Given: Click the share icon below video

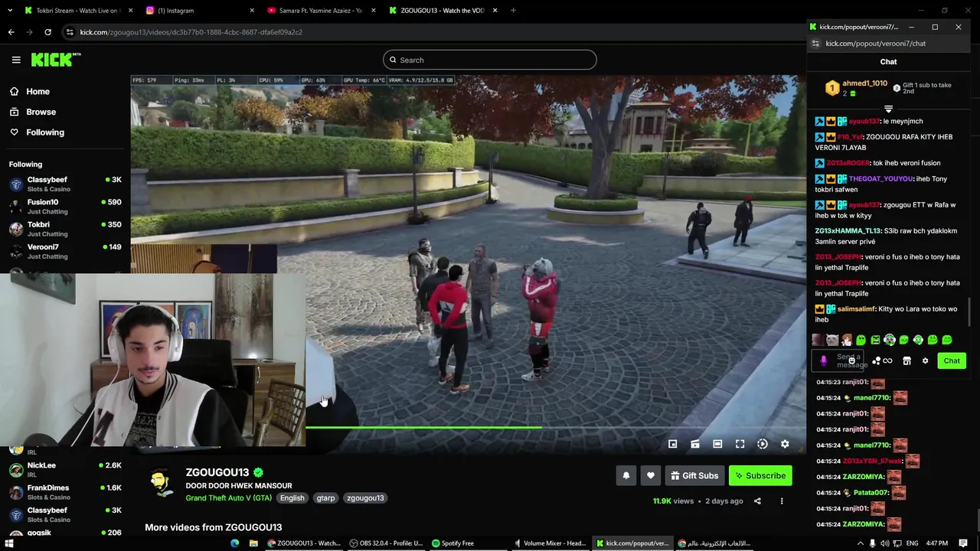Looking at the screenshot, I should tap(757, 501).
